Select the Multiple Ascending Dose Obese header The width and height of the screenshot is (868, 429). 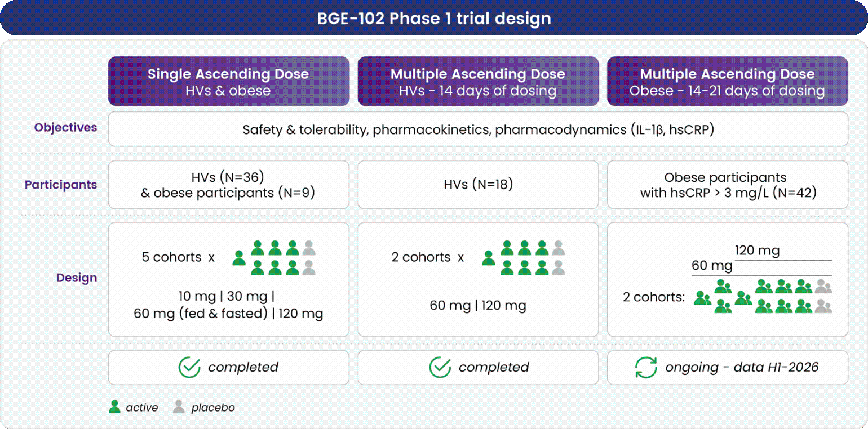pos(727,81)
